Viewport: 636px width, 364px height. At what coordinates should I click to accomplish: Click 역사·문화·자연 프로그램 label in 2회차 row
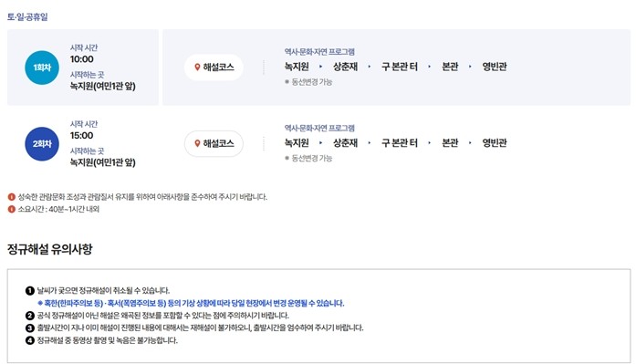(x=319, y=128)
